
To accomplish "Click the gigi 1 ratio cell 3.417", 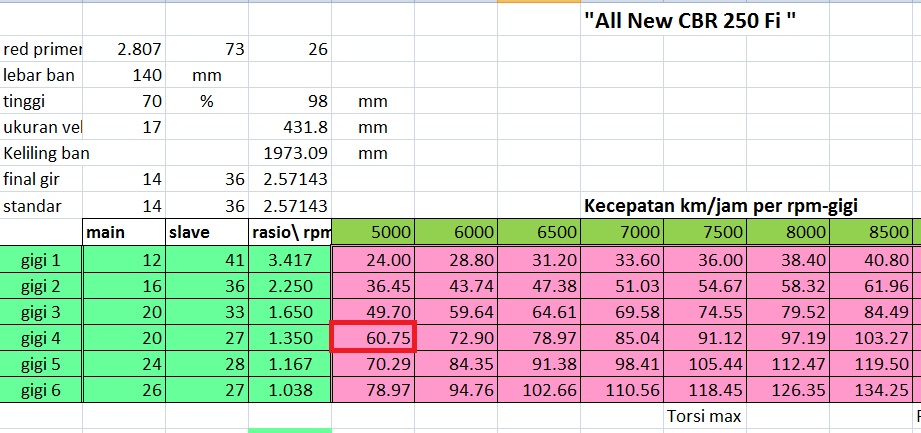I will pyautogui.click(x=290, y=259).
